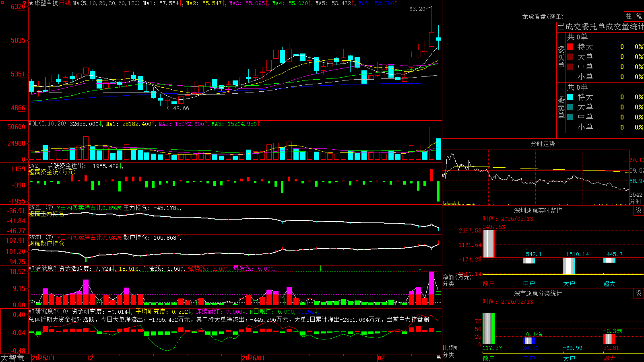Open the VOL(5,10,20) indicator parameters
The width and height of the screenshot is (644, 362).
47,124
